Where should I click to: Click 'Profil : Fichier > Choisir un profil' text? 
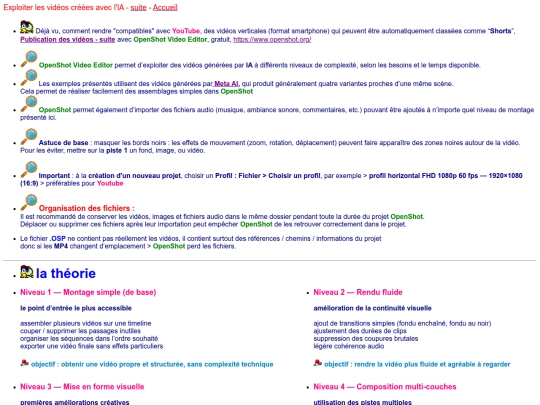point(268,176)
